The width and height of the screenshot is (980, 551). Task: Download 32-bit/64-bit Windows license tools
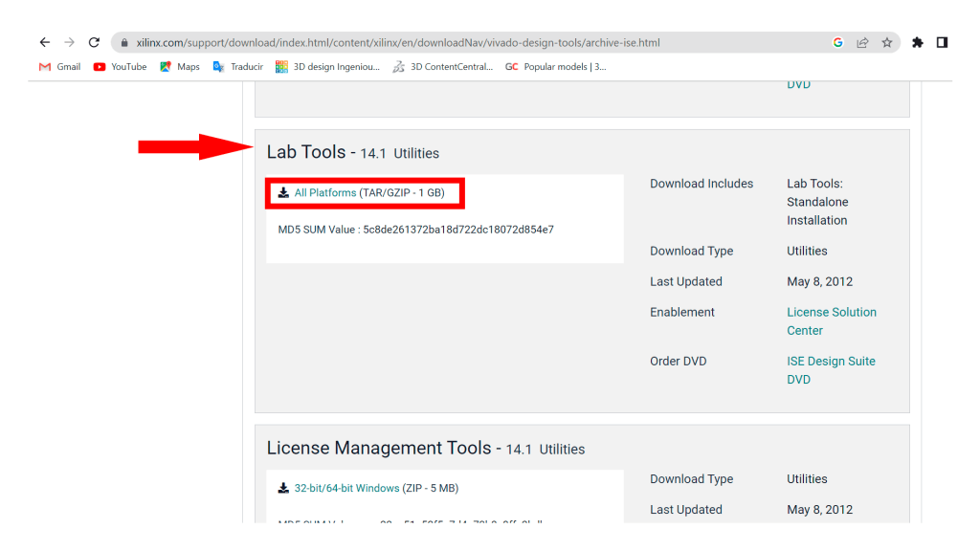click(x=346, y=489)
